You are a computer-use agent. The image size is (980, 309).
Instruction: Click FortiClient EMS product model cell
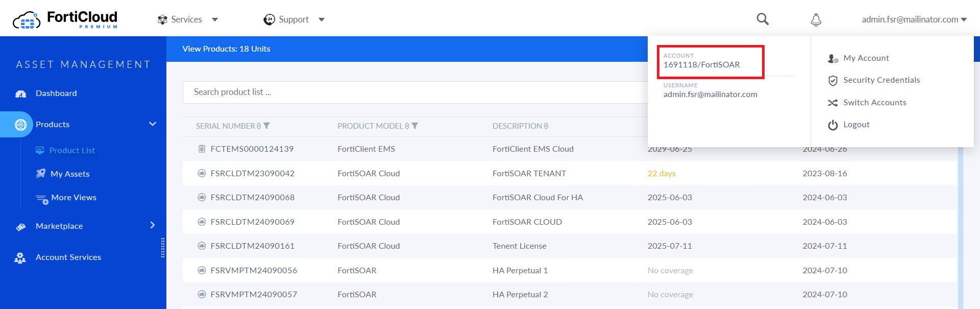tap(366, 149)
